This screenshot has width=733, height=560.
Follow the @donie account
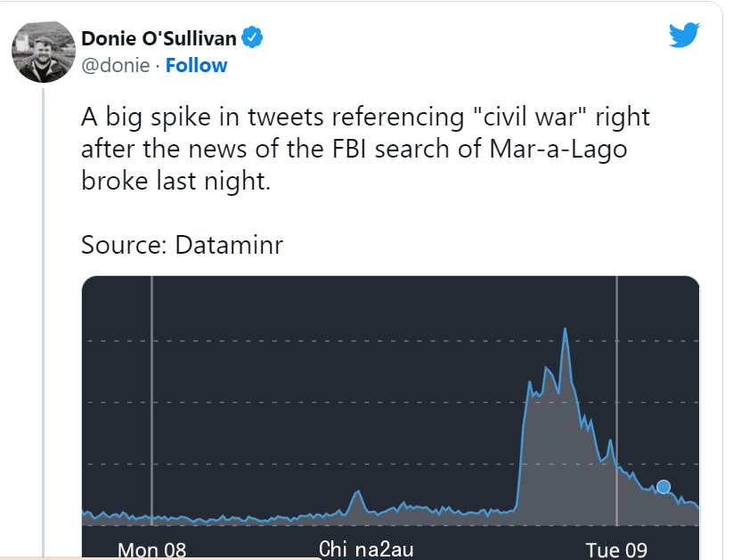coord(196,66)
